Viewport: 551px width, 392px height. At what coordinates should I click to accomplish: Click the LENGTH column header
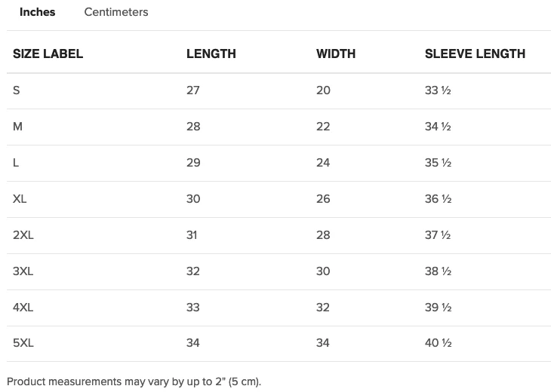(211, 54)
